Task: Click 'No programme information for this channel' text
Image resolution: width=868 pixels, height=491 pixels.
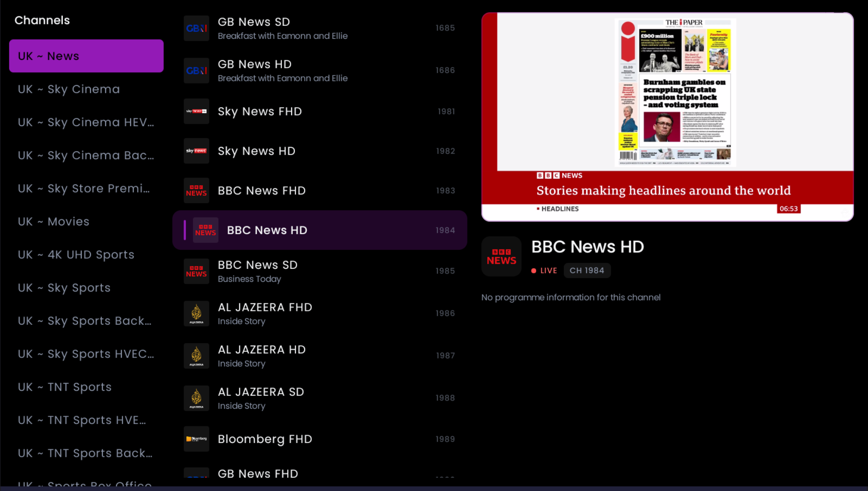Action: tap(571, 297)
